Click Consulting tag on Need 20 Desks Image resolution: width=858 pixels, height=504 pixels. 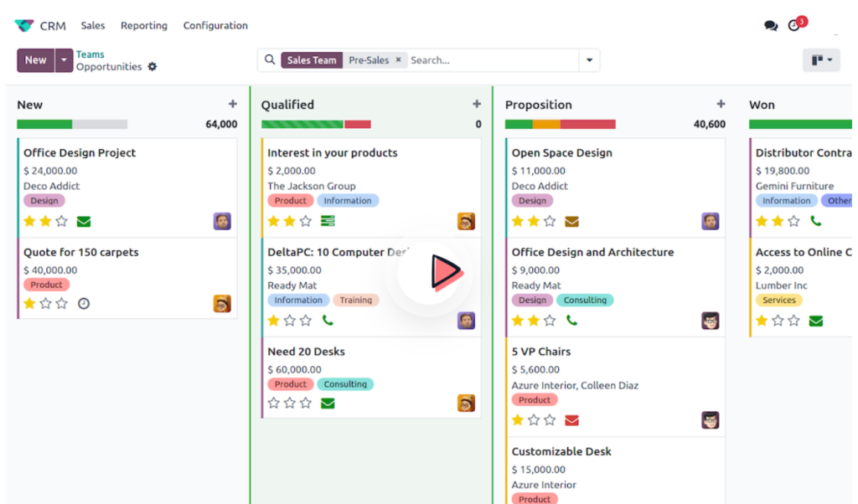345,384
